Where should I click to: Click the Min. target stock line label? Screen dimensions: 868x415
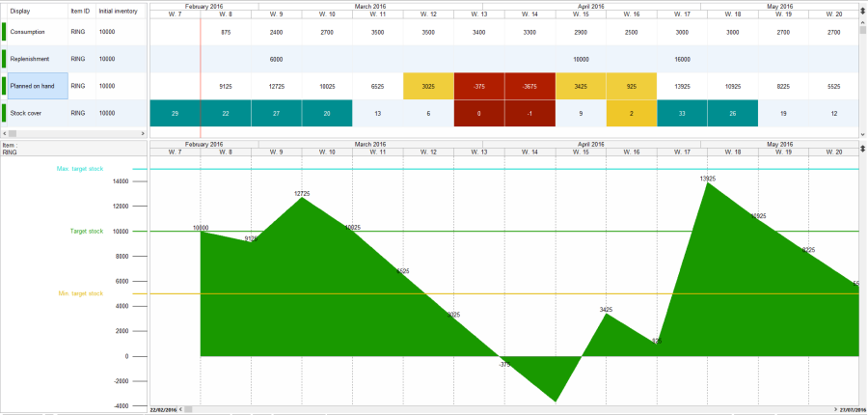click(x=81, y=293)
